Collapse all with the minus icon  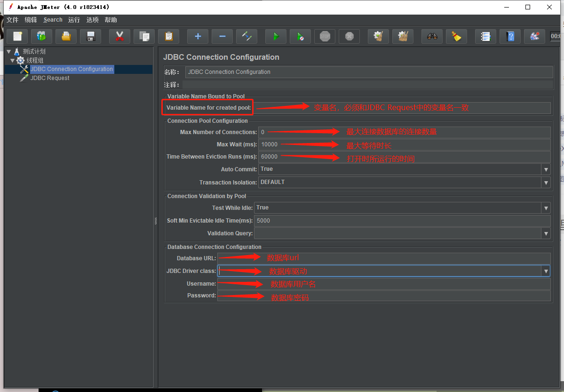tap(222, 36)
